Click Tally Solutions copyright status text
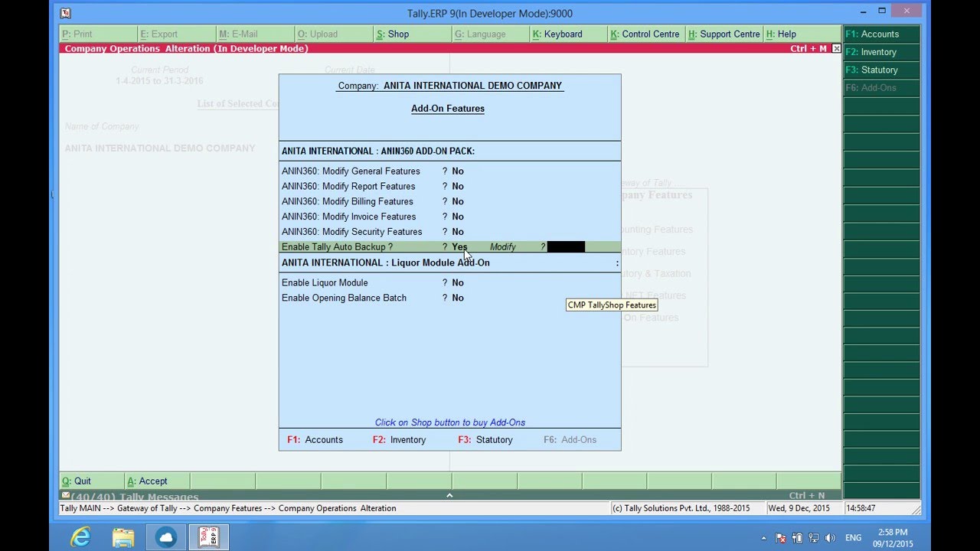980x551 pixels. [x=681, y=508]
